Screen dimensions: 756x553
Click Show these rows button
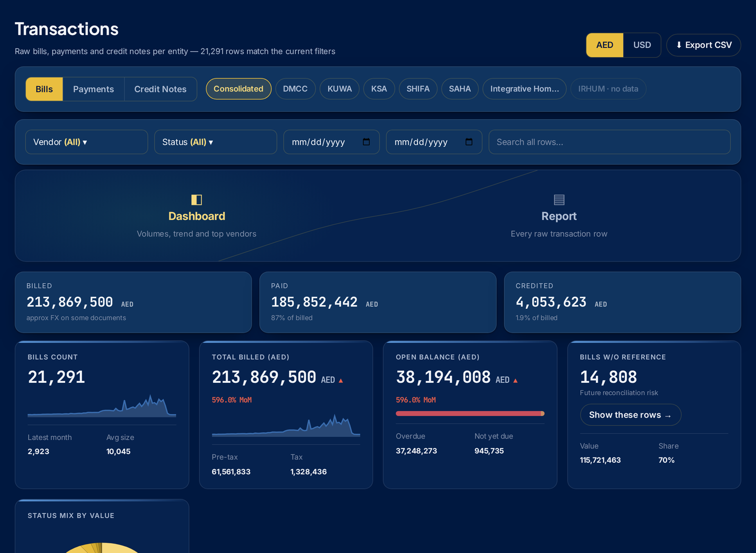pyautogui.click(x=631, y=415)
